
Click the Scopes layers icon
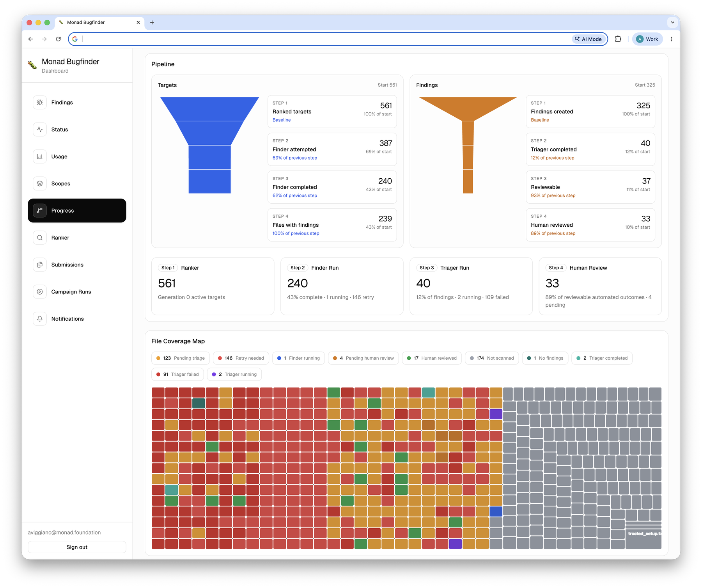[x=40, y=183]
